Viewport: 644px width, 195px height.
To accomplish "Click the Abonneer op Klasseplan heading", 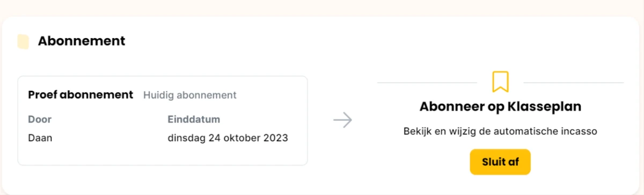I will coord(500,107).
